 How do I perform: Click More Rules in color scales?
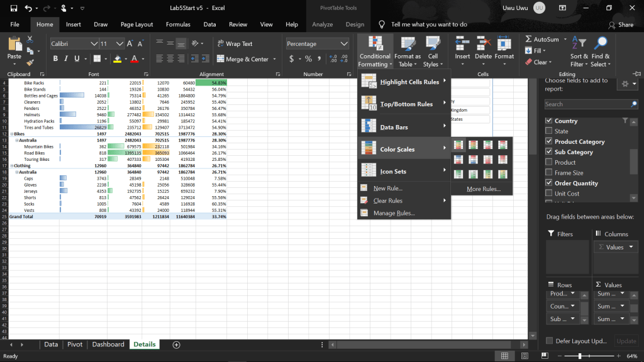click(x=483, y=189)
